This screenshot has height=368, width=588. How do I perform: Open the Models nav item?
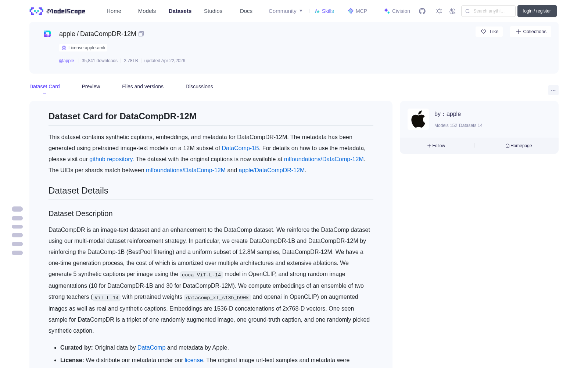click(147, 11)
